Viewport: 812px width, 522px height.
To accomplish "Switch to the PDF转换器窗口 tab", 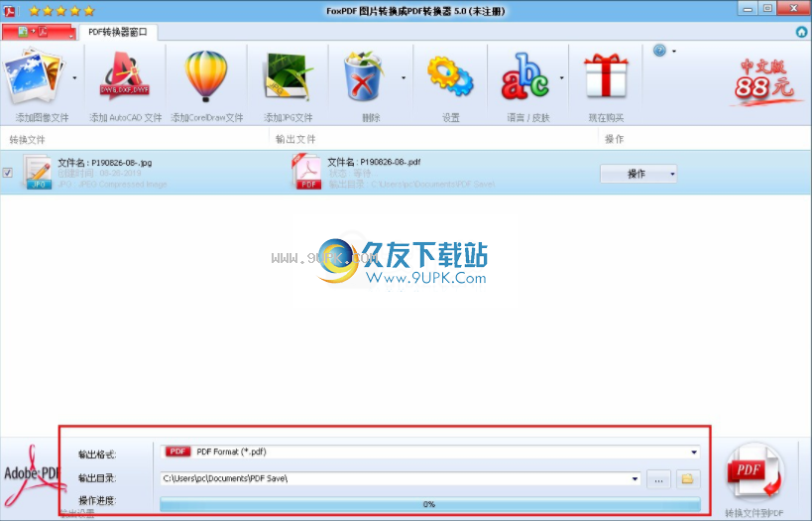I will [118, 32].
